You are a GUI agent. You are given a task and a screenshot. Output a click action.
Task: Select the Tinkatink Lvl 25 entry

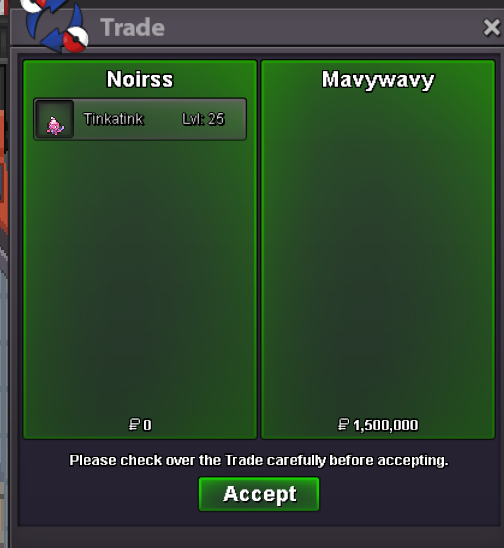(140, 119)
